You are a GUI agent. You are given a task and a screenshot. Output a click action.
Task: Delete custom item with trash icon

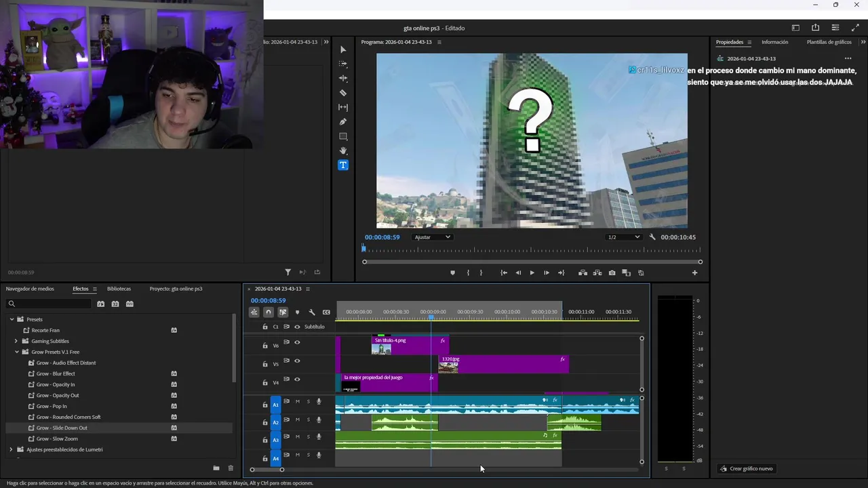[231, 468]
